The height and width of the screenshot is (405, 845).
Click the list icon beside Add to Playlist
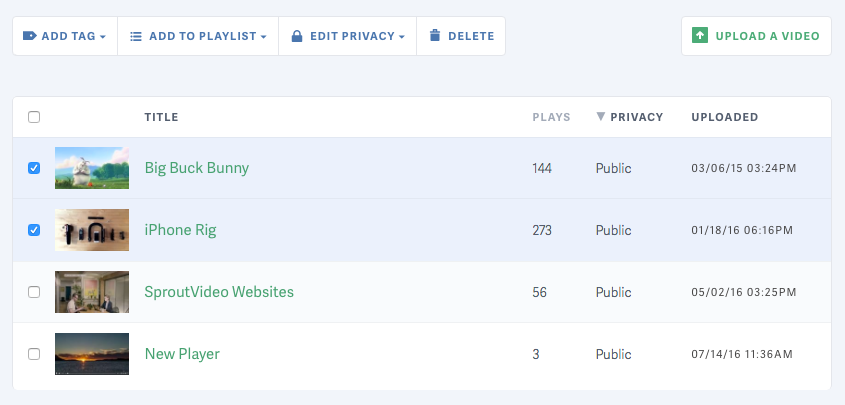pyautogui.click(x=136, y=36)
